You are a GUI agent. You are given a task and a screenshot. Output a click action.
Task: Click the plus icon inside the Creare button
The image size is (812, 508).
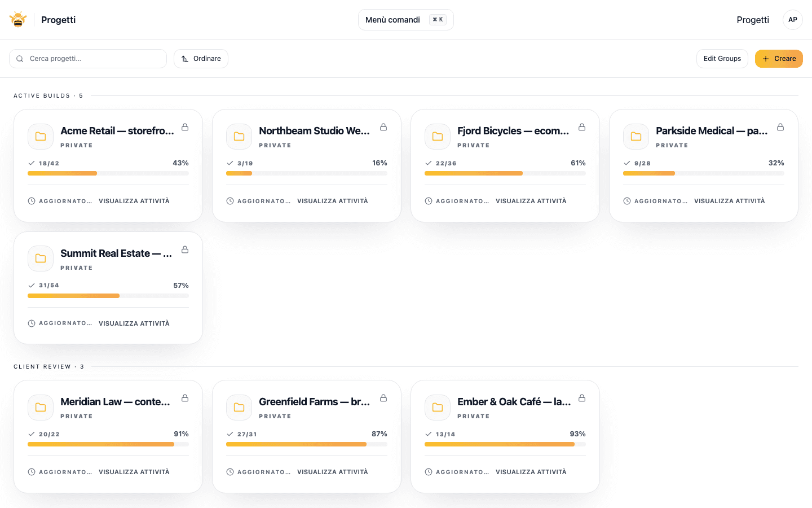pos(765,59)
